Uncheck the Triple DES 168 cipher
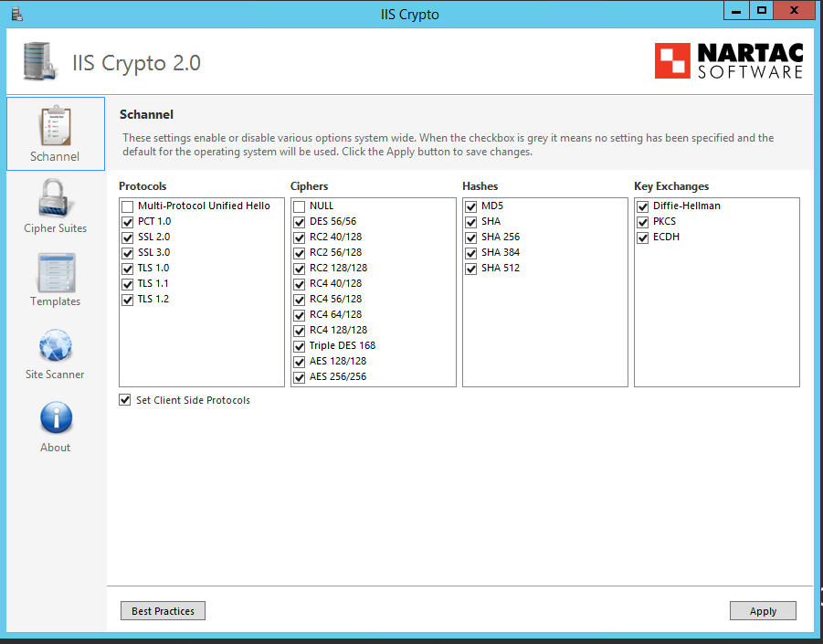The height and width of the screenshot is (644, 823). [x=299, y=346]
